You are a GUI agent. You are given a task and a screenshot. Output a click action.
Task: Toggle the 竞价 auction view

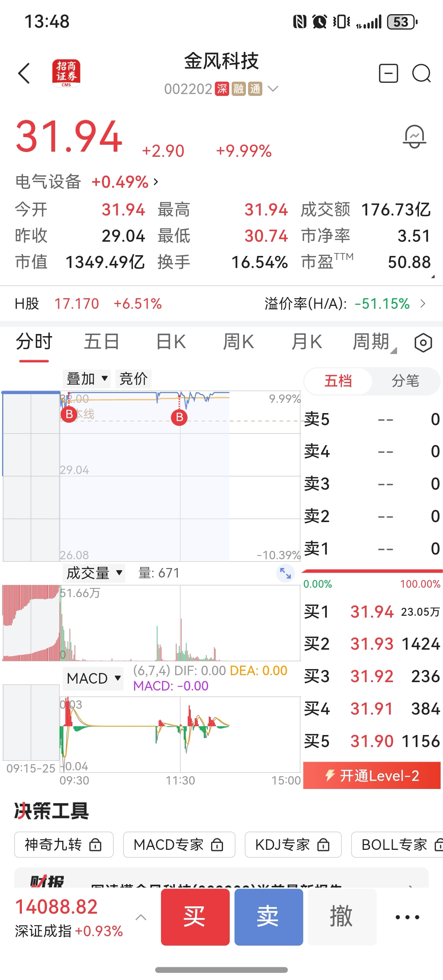(133, 379)
